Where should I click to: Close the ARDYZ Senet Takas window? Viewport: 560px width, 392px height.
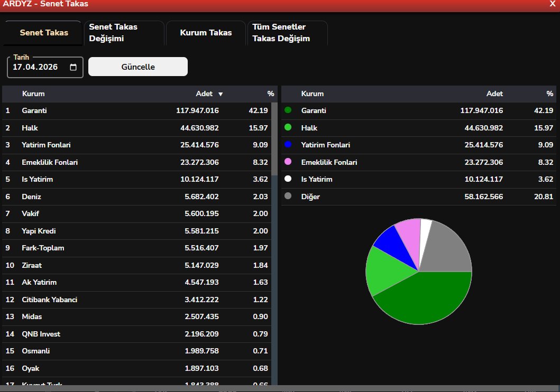552,4
